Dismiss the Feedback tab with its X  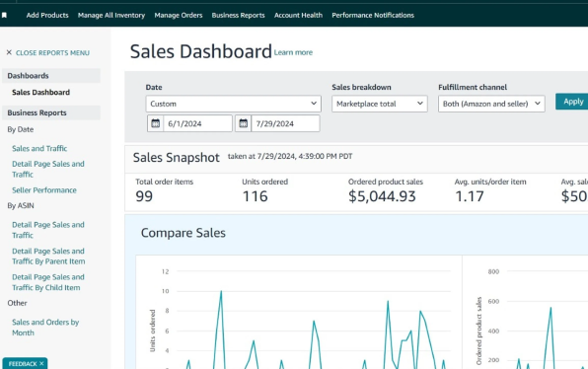[41, 363]
